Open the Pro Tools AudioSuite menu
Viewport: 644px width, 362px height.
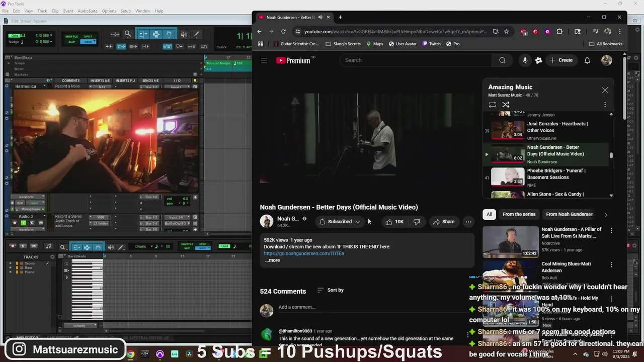click(x=88, y=11)
